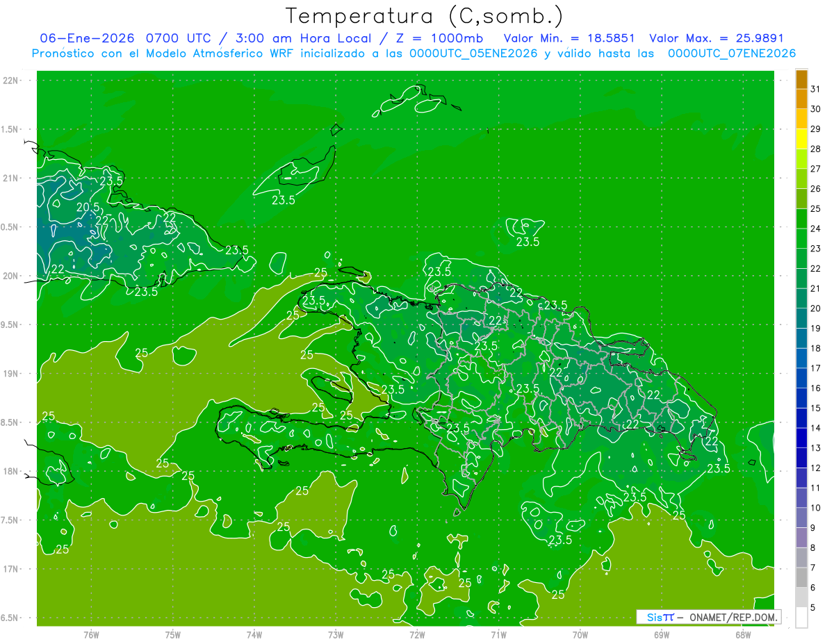Screen dimensions: 834x644
Task: Click the "19N" latitude axis label
Action: 12,374
